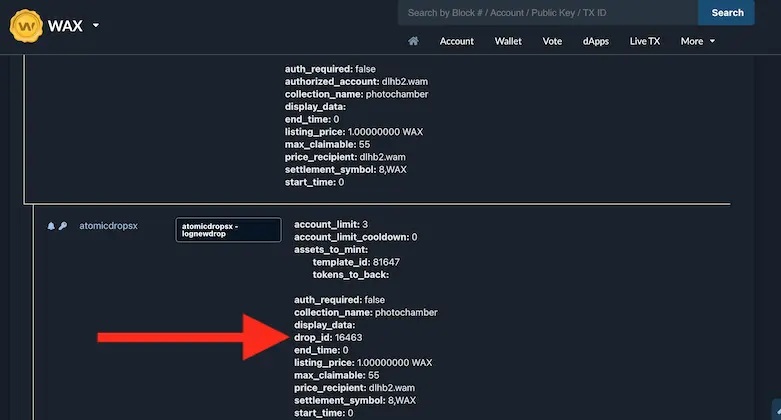This screenshot has width=781, height=420.
Task: Go to the home icon
Action: click(x=413, y=41)
